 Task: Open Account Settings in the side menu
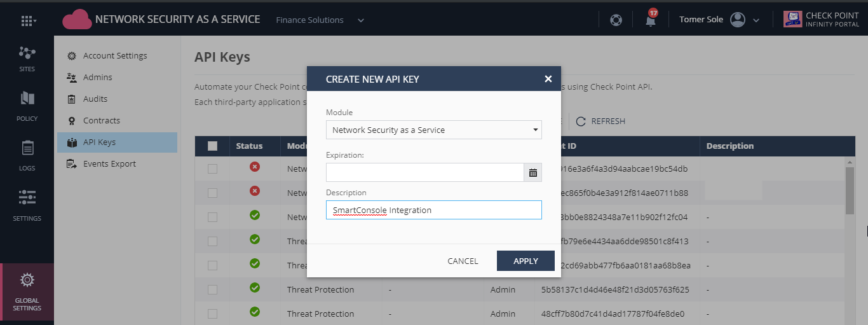(x=115, y=56)
